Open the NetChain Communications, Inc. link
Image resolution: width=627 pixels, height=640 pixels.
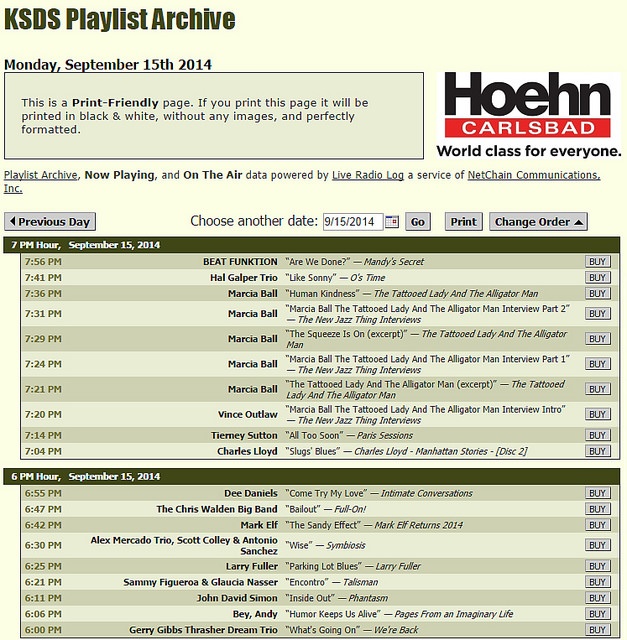(534, 175)
